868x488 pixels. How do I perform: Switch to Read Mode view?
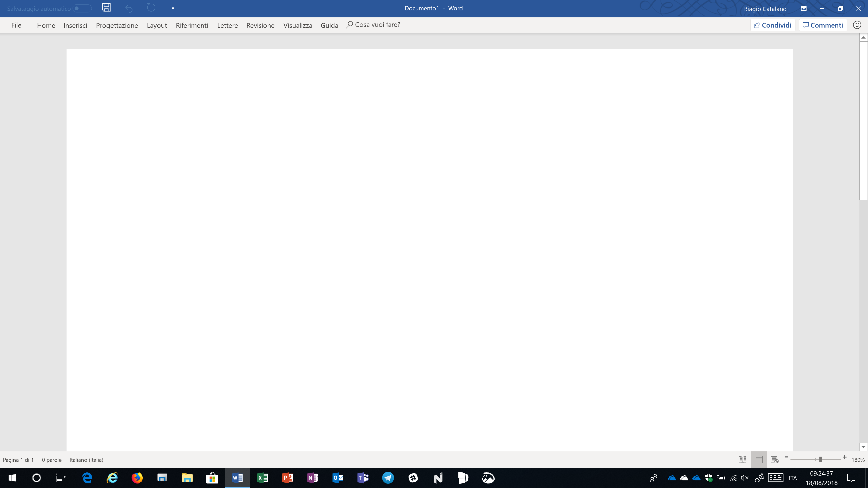[742, 460]
